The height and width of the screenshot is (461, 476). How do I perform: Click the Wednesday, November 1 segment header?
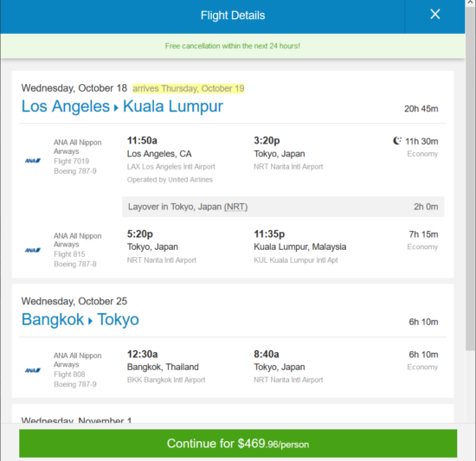(x=76, y=420)
